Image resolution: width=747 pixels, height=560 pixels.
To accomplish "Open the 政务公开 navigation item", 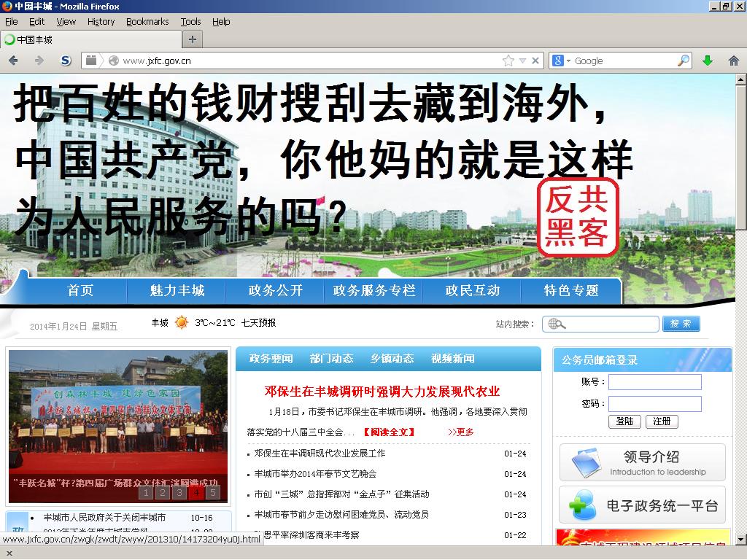I will pyautogui.click(x=275, y=290).
